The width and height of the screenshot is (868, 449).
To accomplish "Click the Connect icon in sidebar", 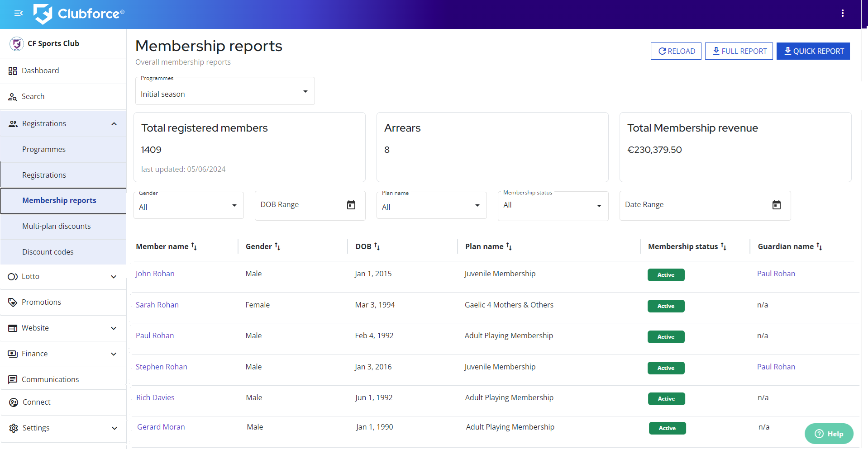I will (14, 402).
